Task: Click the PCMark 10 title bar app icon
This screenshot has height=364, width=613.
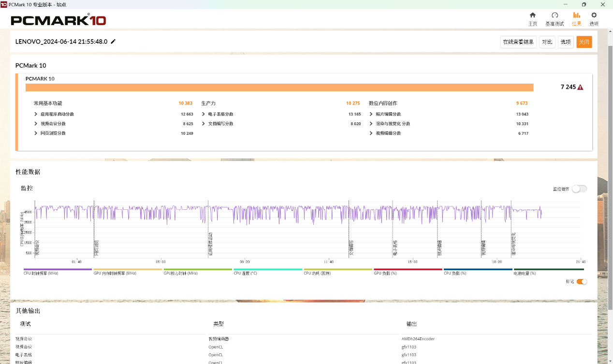Action: click(x=4, y=4)
